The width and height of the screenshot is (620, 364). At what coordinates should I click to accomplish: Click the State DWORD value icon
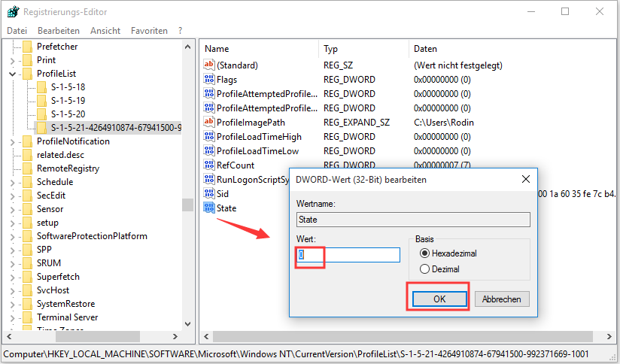click(209, 208)
